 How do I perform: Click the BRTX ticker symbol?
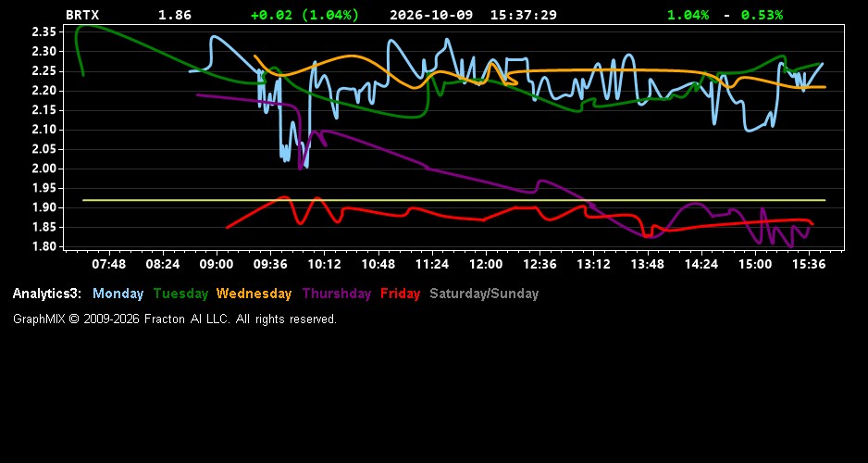click(x=82, y=15)
